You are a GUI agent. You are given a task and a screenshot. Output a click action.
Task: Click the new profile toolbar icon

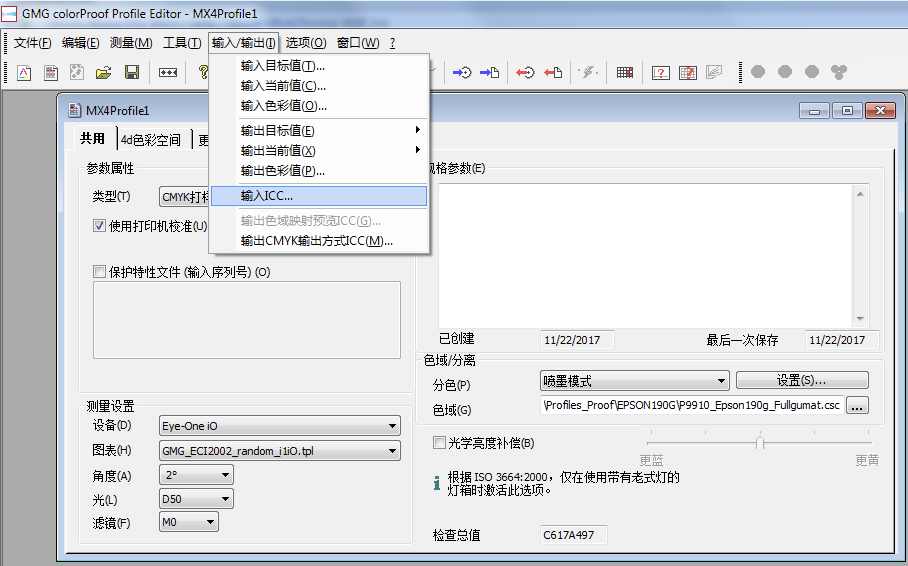24,72
